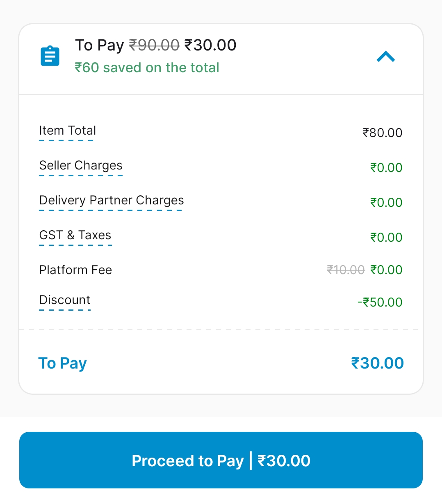
Task: Click the GST & Taxes ₹0.00 value
Action: 386,238
